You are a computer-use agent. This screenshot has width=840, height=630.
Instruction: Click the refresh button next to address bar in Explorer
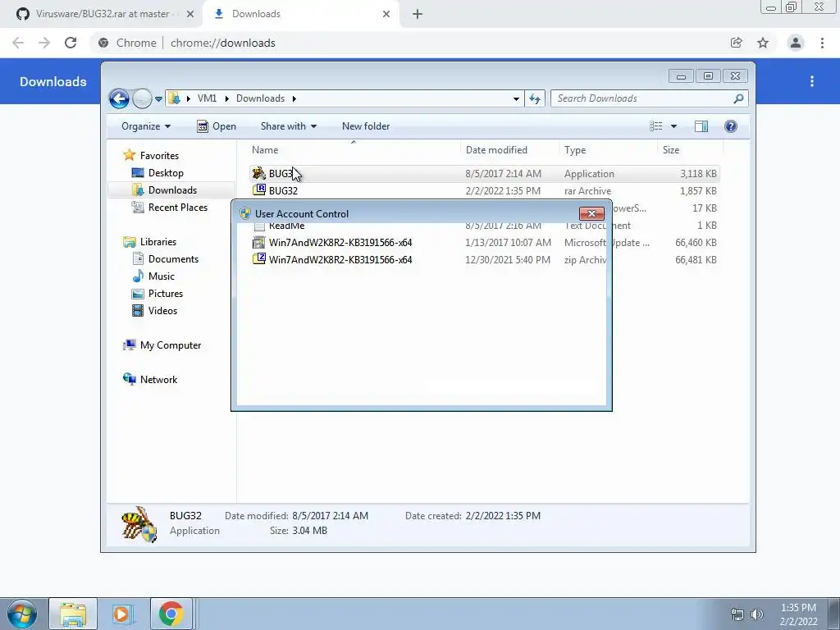535,98
